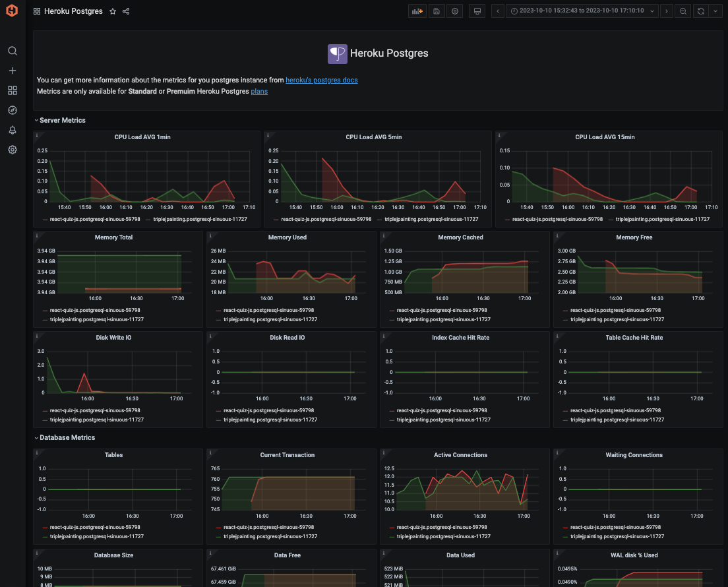
Task: Click the info icon on CPU Load AVG 1min panel
Action: pyautogui.click(x=37, y=135)
